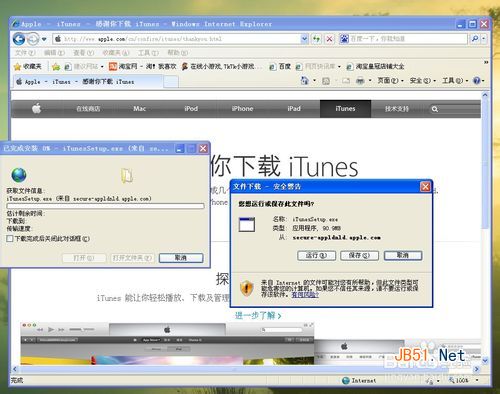
Task: Open the 安全(S) command bar menu
Action: point(423,81)
